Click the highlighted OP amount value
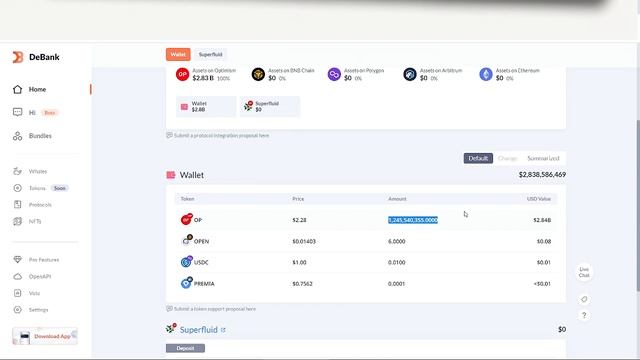The height and width of the screenshot is (360, 640). (x=413, y=220)
